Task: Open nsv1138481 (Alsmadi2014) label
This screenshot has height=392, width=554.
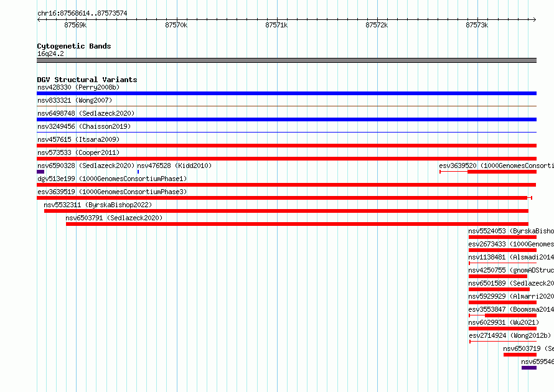Action: [x=511, y=257]
